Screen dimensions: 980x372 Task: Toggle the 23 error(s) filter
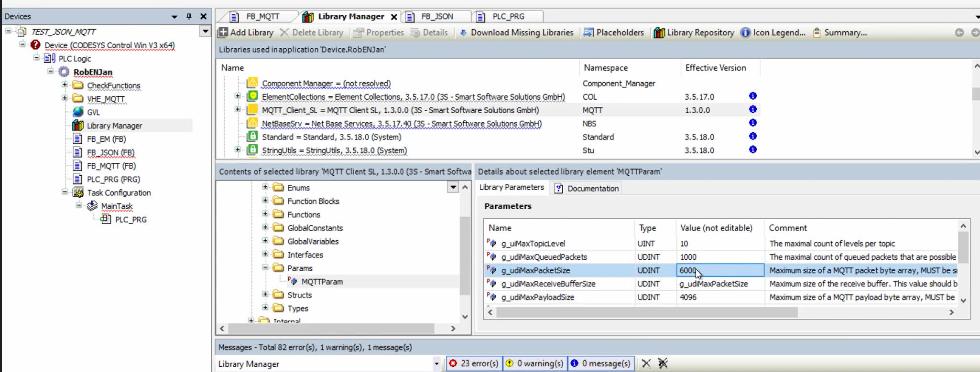pyautogui.click(x=474, y=363)
